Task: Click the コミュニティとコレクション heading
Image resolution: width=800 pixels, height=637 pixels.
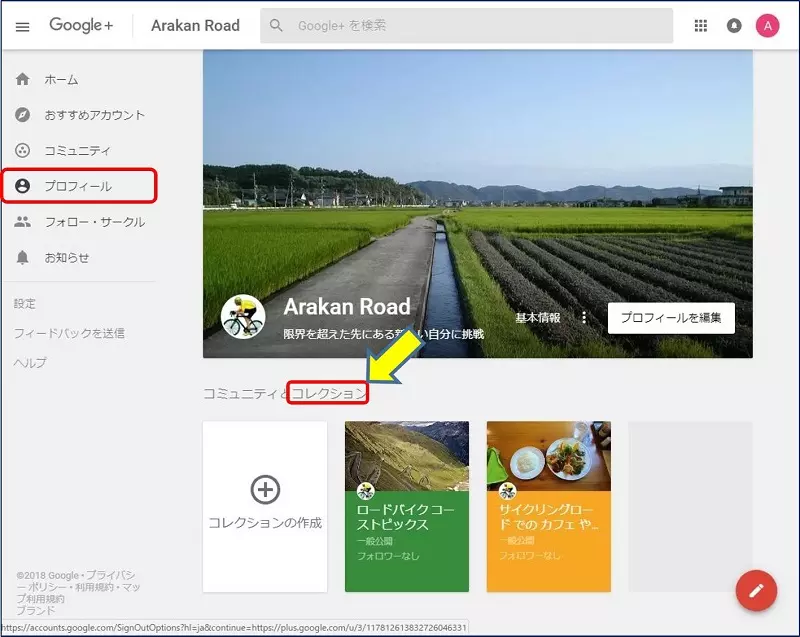Action: pyautogui.click(x=285, y=393)
